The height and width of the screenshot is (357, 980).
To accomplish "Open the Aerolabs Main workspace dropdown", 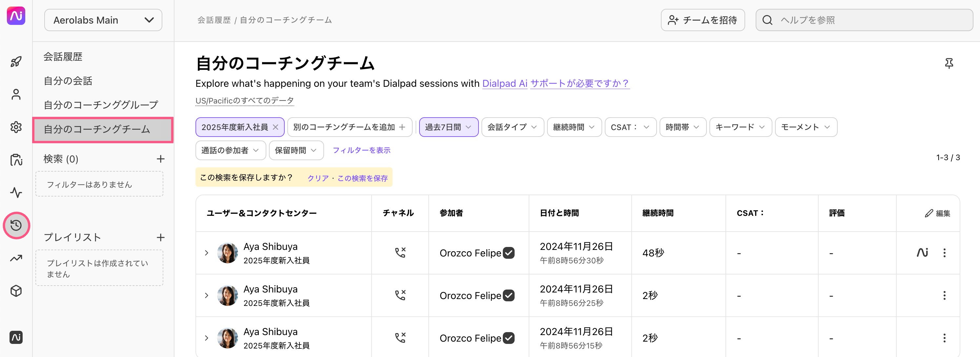I will [x=103, y=20].
